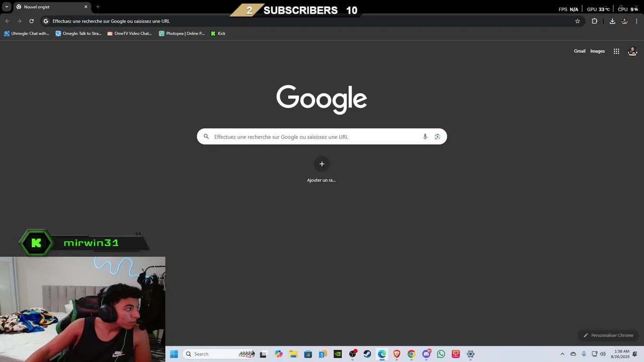Click the voice search microphone icon

(x=425, y=137)
